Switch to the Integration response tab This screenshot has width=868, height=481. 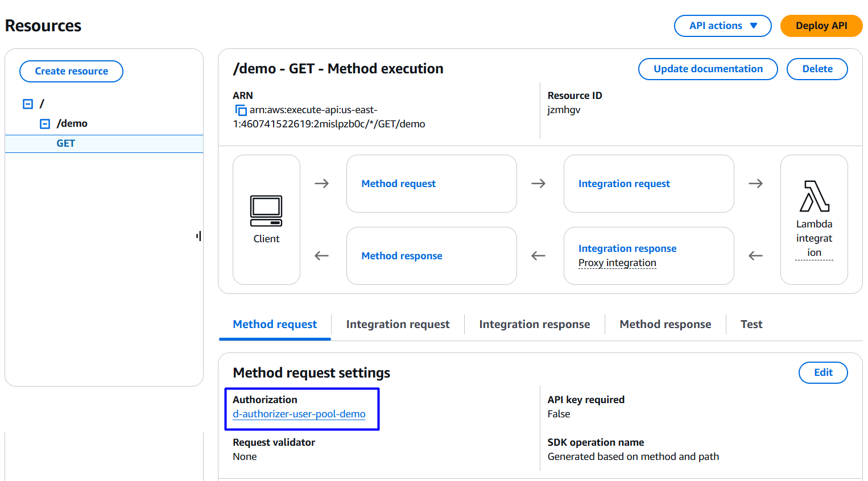534,325
